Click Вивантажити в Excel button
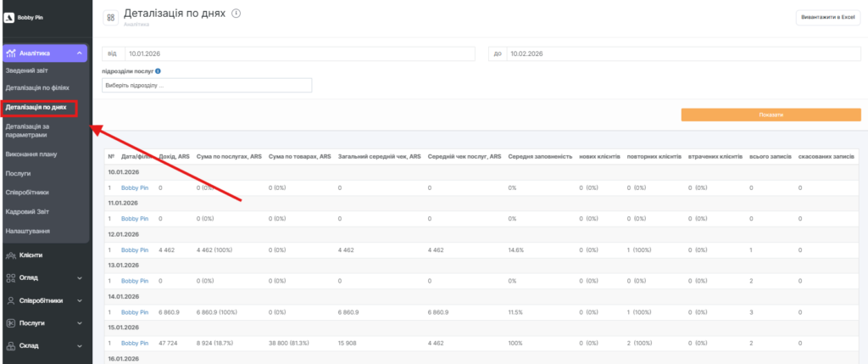 point(826,18)
